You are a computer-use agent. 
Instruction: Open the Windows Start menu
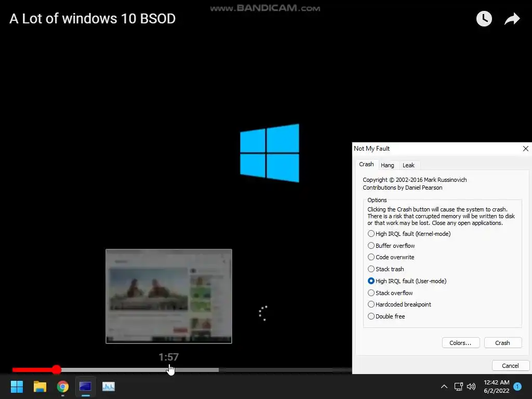click(x=17, y=387)
